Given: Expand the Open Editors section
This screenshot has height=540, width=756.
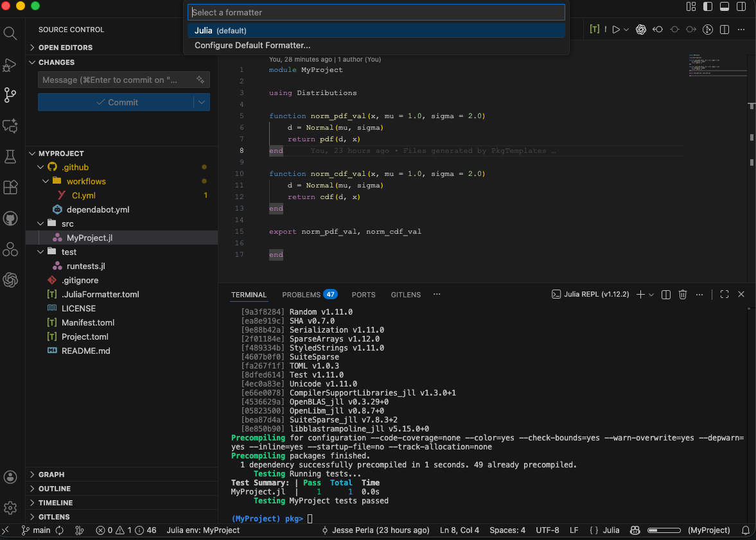Looking at the screenshot, I should (65, 48).
